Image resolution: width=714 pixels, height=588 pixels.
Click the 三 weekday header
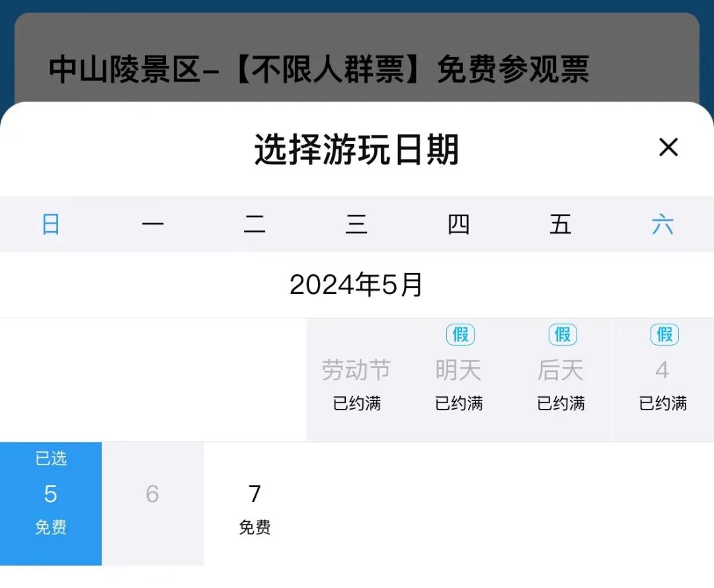[356, 225]
